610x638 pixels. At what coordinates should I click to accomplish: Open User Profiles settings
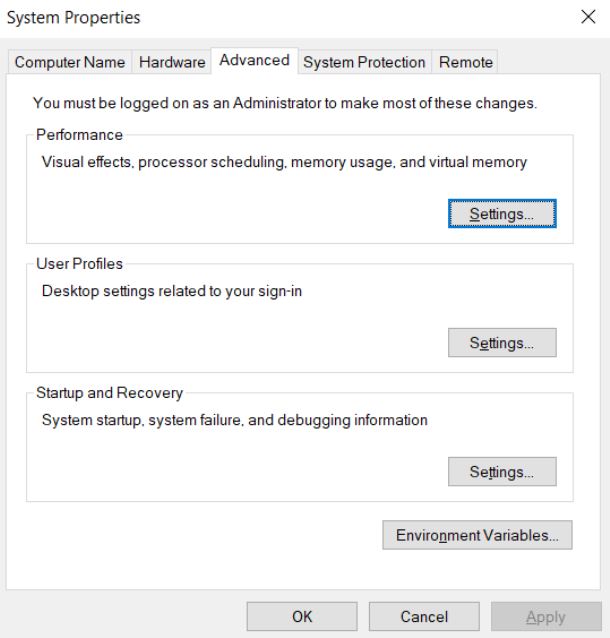click(x=501, y=343)
